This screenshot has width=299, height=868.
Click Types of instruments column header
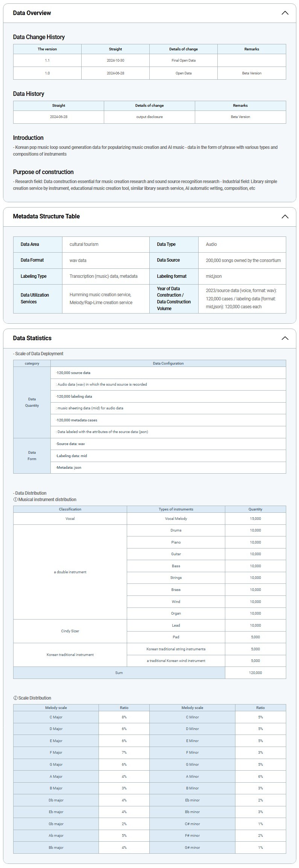[176, 509]
